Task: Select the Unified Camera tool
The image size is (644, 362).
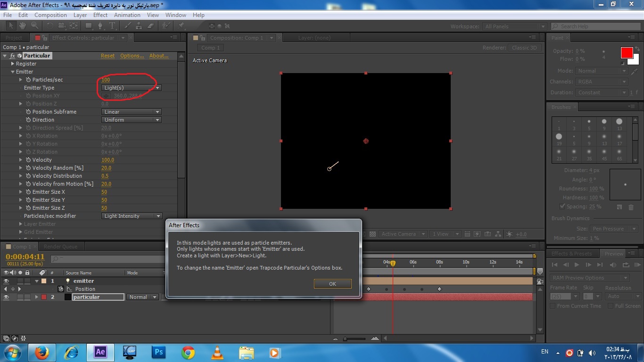Action: click(62, 26)
